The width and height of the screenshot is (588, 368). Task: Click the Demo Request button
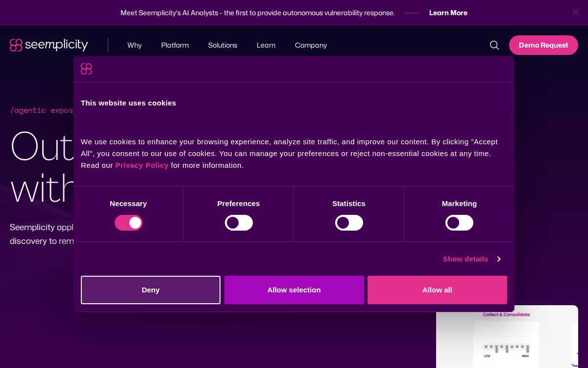(543, 45)
